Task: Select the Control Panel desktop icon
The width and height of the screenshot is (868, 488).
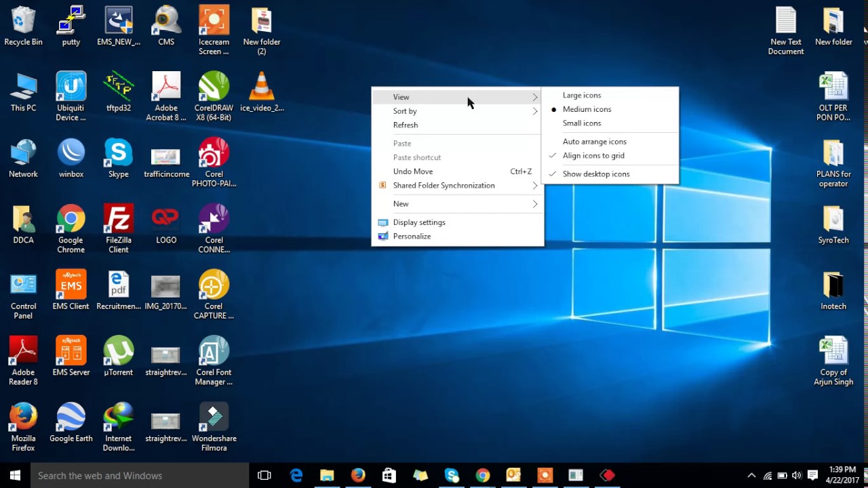Action: click(x=23, y=296)
